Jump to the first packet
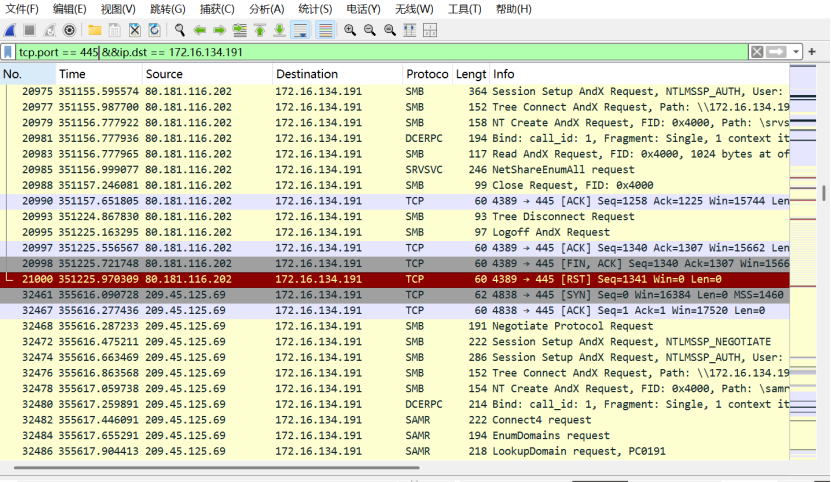Viewport: 831px width, 482px height. click(260, 30)
